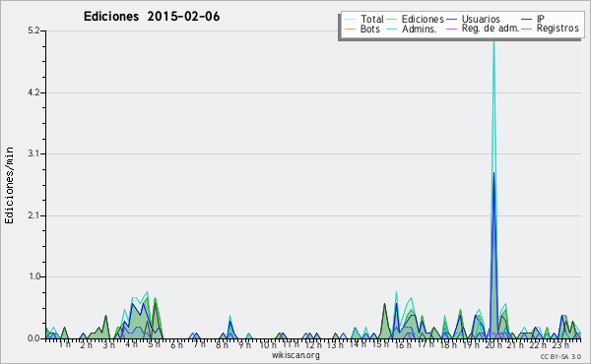Screen dimensions: 591x364
Task: Click the y-axis value 3.1
Action: pos(33,153)
